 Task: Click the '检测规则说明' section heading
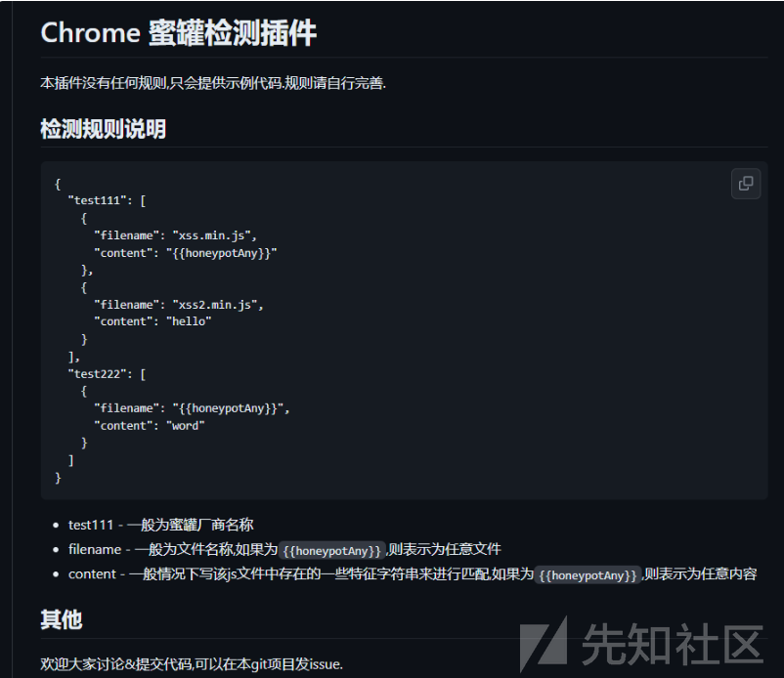(x=103, y=129)
